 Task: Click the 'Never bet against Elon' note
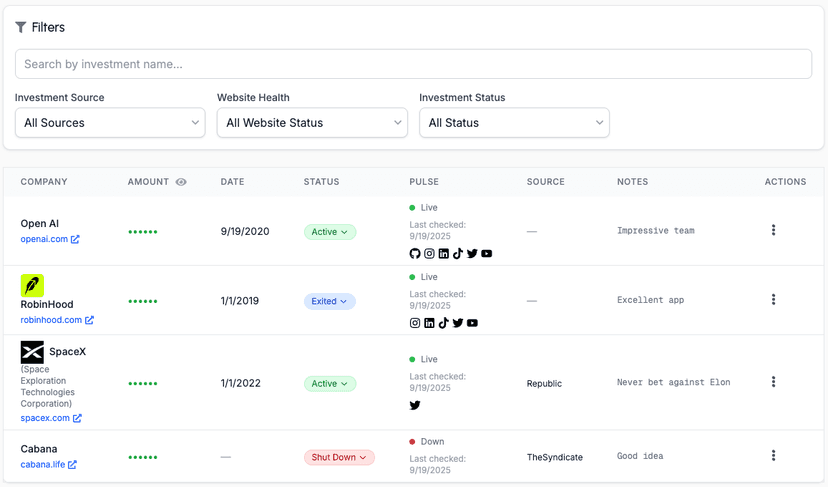pos(674,382)
